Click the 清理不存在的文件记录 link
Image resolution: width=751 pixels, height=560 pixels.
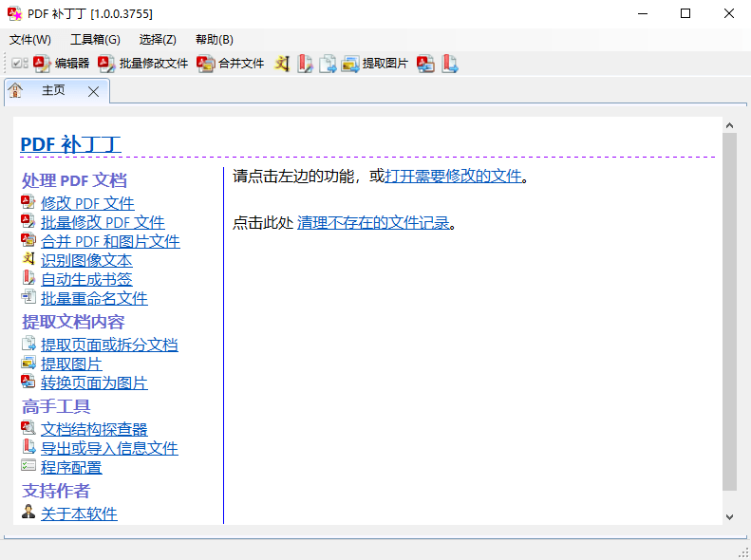pos(373,223)
